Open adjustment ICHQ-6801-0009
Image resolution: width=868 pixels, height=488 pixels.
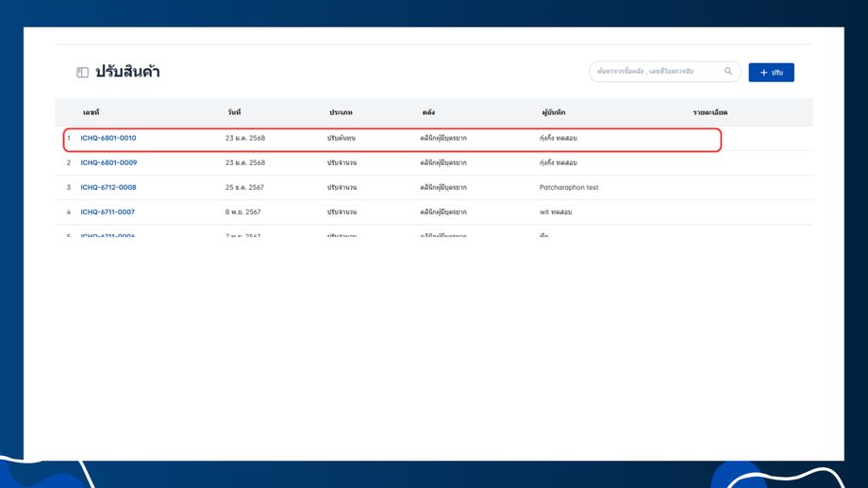108,163
